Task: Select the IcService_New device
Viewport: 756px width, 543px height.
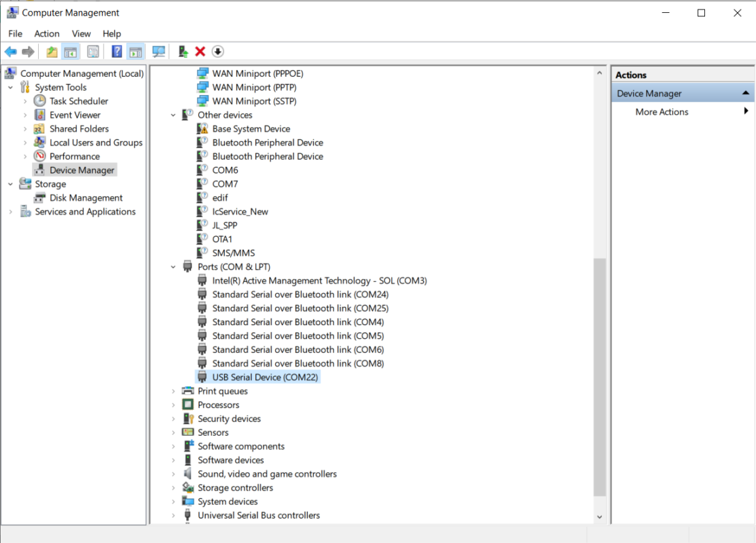Action: [240, 212]
